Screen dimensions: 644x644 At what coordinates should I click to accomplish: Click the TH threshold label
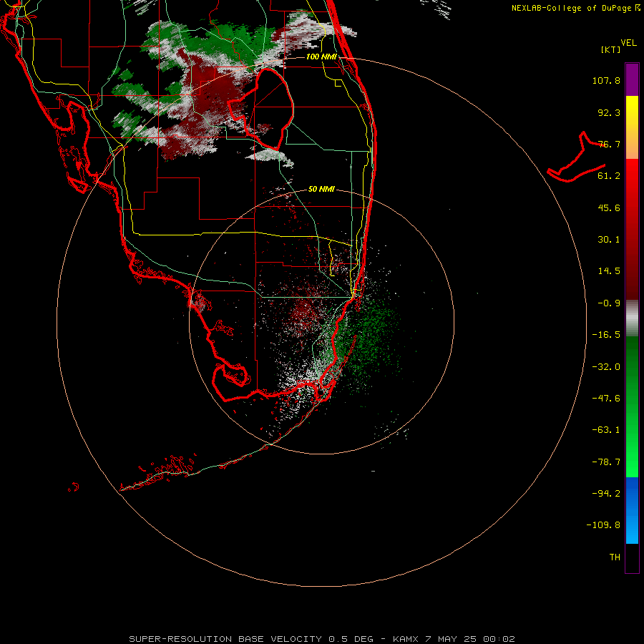coord(615,557)
